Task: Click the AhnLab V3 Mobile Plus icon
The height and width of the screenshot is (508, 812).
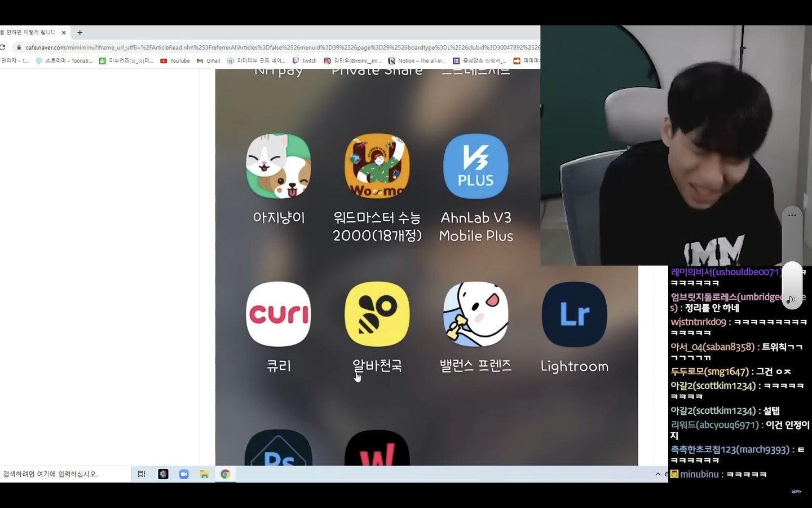Action: coord(476,167)
